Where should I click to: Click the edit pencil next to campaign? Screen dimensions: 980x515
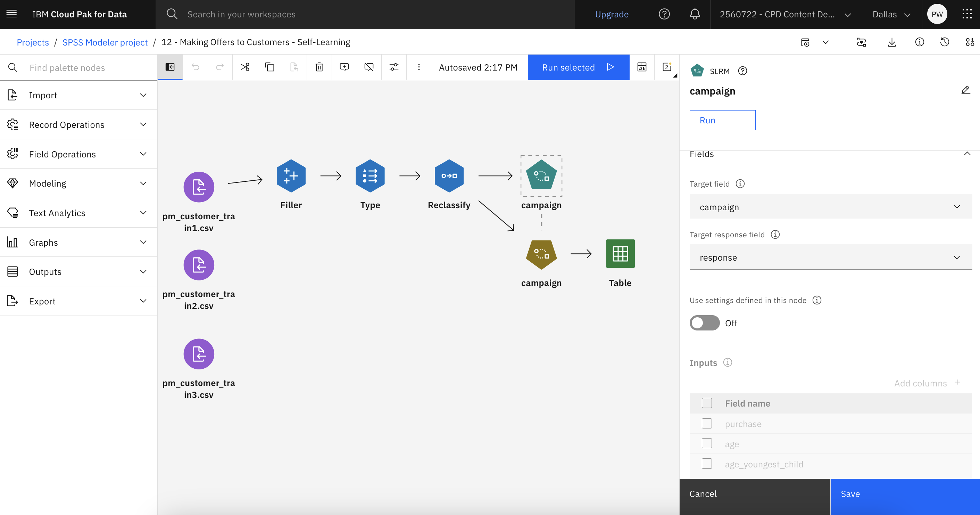coord(965,90)
